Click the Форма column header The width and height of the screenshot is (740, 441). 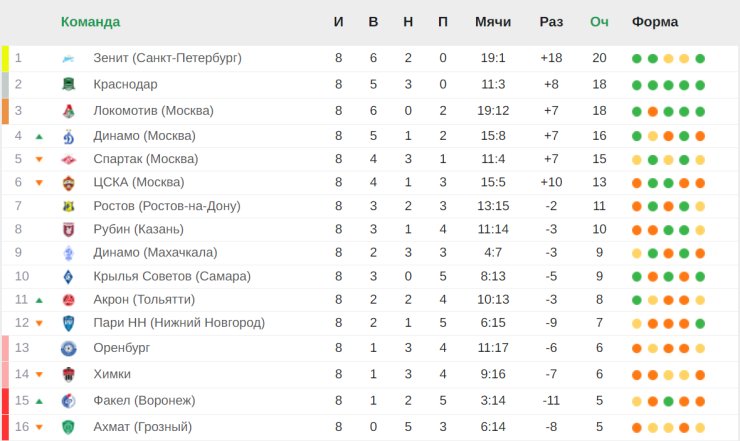[655, 22]
